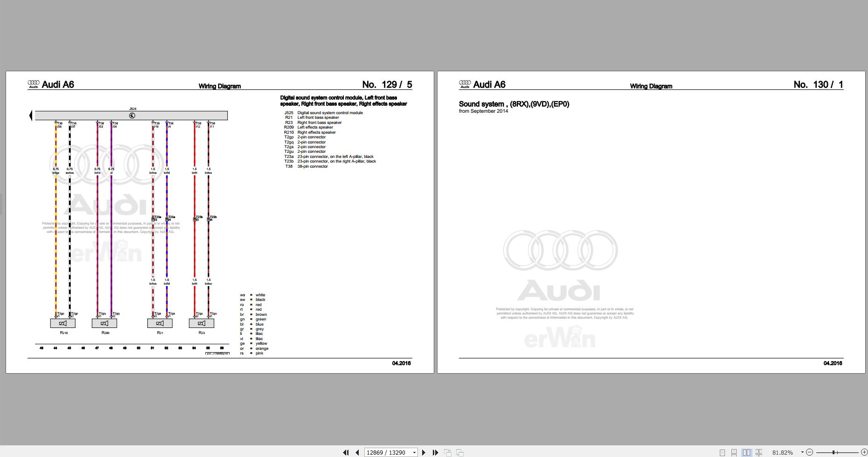The width and height of the screenshot is (868, 457).
Task: Jump to the last page
Action: 435,452
